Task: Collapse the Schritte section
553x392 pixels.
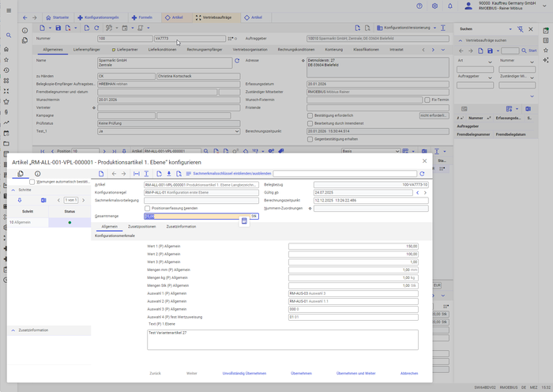Action: tap(13, 190)
